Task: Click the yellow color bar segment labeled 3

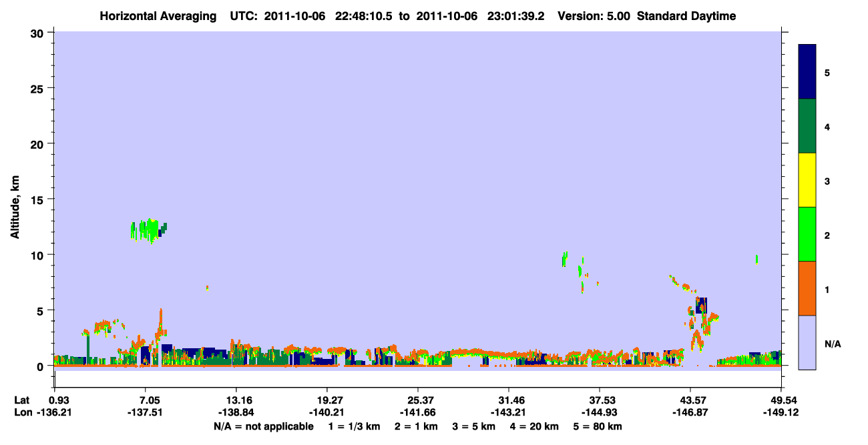Action: 807,180
